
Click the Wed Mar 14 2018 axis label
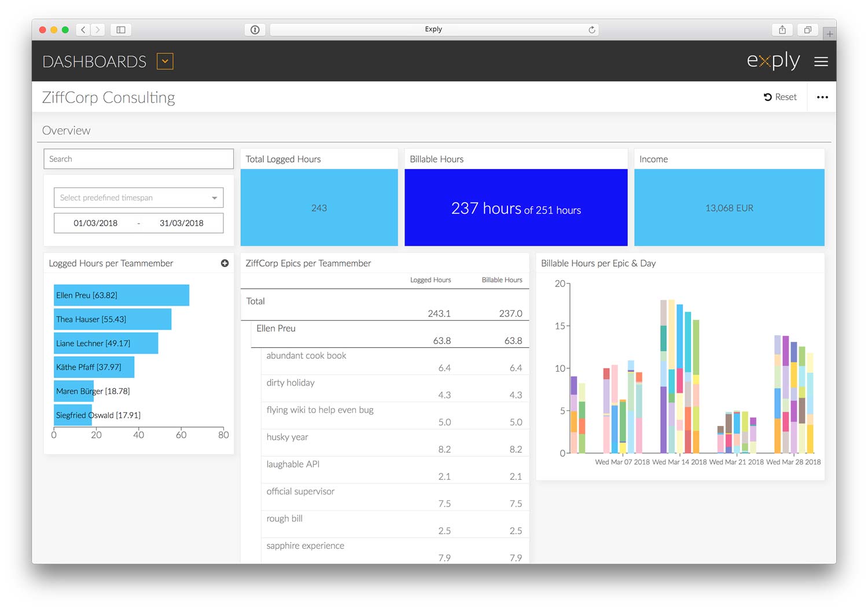pos(679,462)
